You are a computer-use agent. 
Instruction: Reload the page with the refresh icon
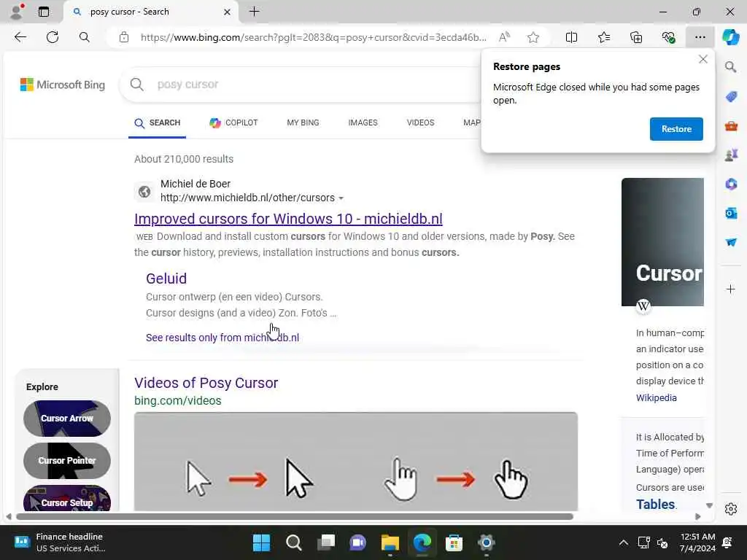coord(53,37)
